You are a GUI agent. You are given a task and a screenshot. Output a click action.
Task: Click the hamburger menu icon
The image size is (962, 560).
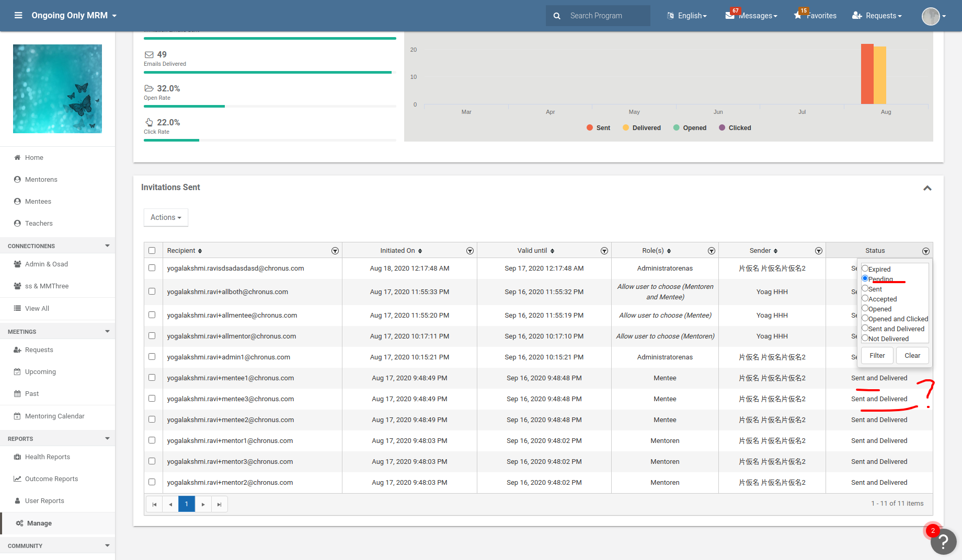click(18, 16)
